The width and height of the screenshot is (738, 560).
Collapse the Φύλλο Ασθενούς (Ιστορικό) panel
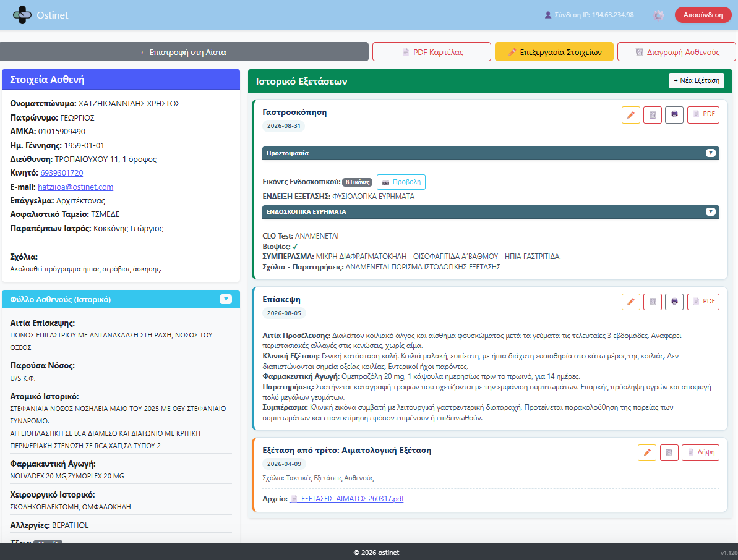click(226, 300)
